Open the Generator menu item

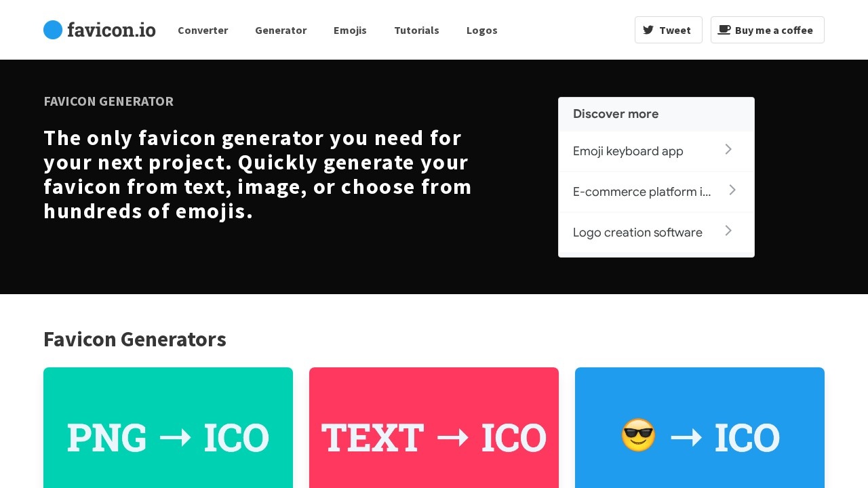[281, 30]
